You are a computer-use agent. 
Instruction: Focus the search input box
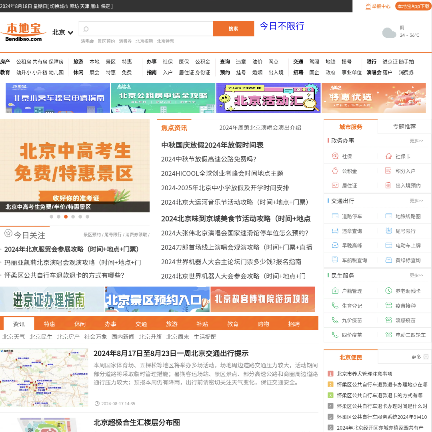pyautogui.click(x=146, y=29)
